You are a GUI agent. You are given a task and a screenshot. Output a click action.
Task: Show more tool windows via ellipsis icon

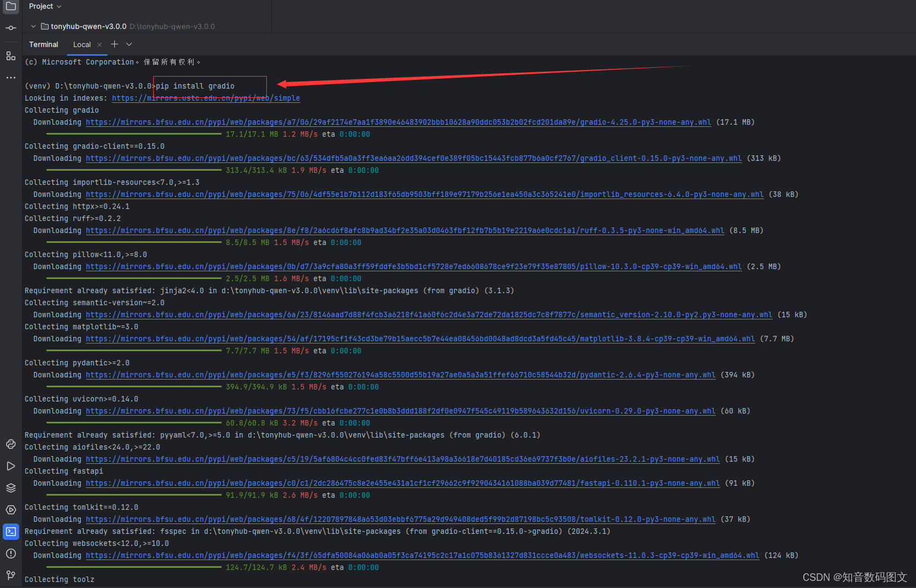(10, 77)
